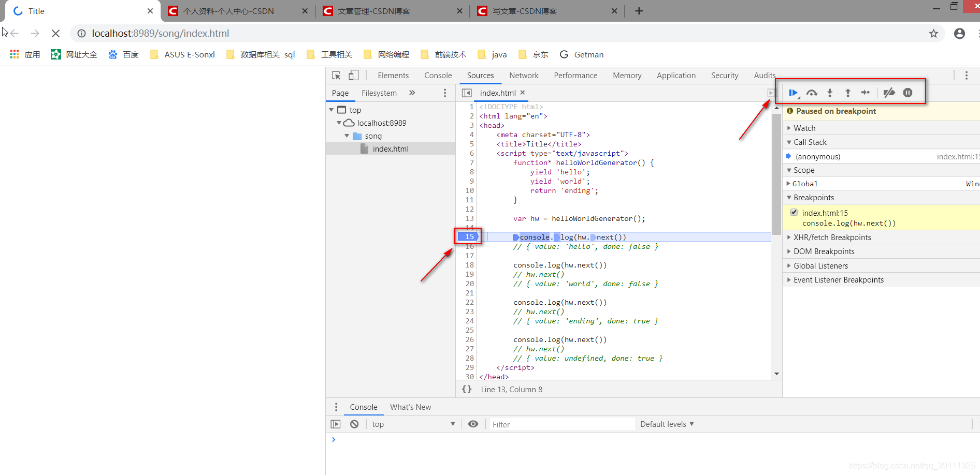Select the inspect element picker icon
The image size is (980, 475).
(336, 76)
